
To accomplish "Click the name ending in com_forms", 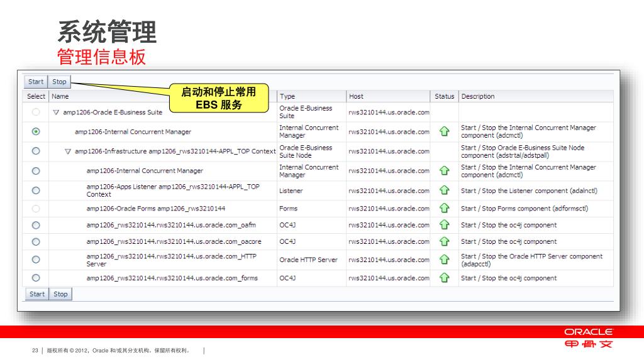I will click(172, 278).
